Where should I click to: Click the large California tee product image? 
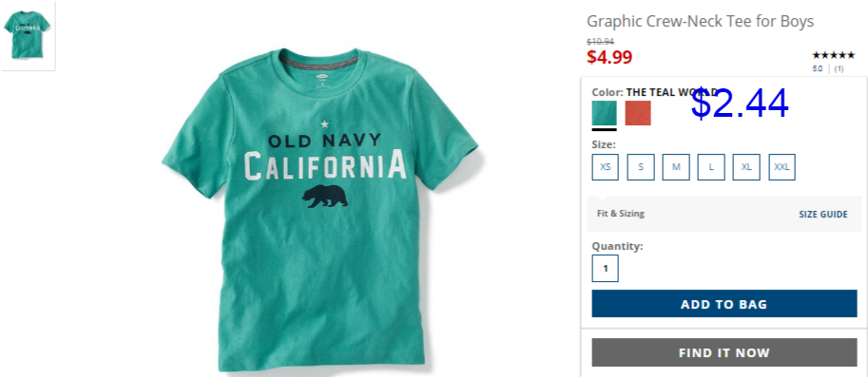[320, 209]
